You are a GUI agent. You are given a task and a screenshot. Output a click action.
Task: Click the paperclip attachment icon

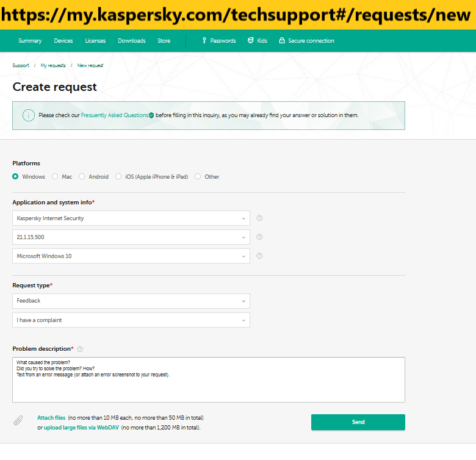pyautogui.click(x=18, y=420)
